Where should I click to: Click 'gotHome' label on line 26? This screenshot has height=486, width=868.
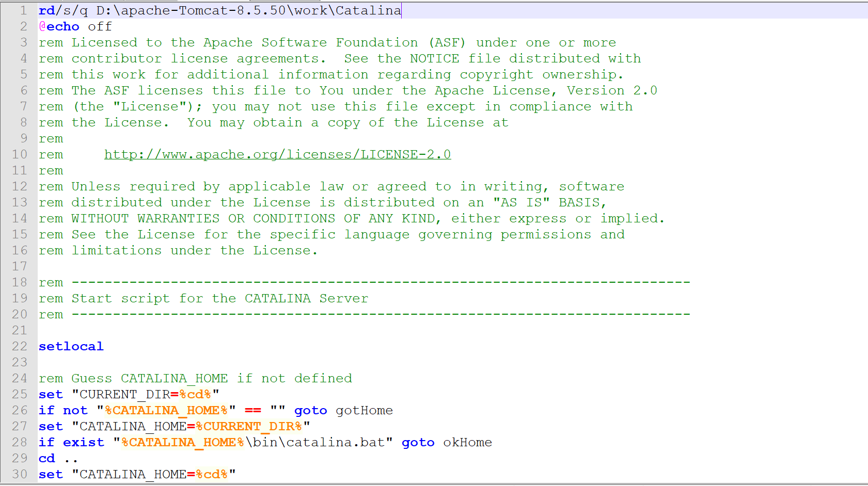click(x=364, y=410)
